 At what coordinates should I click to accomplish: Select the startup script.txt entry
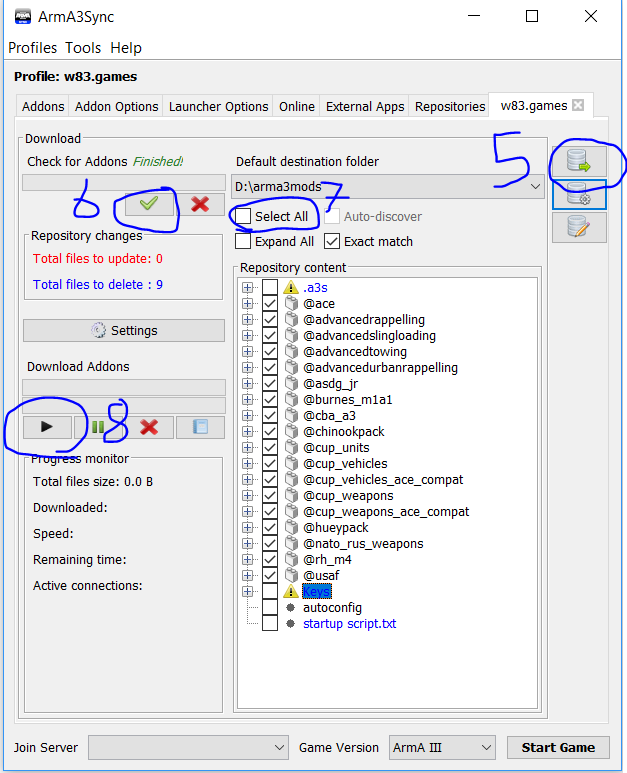pos(349,623)
